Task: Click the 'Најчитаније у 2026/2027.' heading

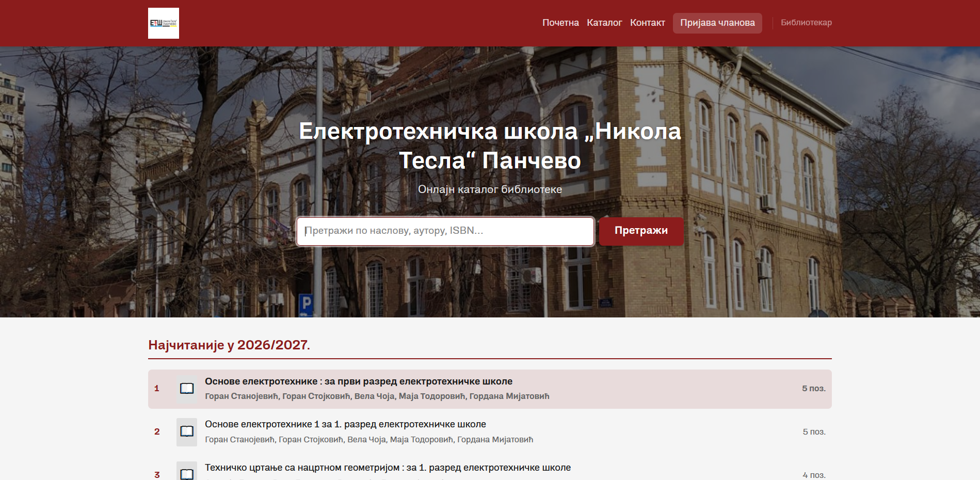Action: [229, 345]
